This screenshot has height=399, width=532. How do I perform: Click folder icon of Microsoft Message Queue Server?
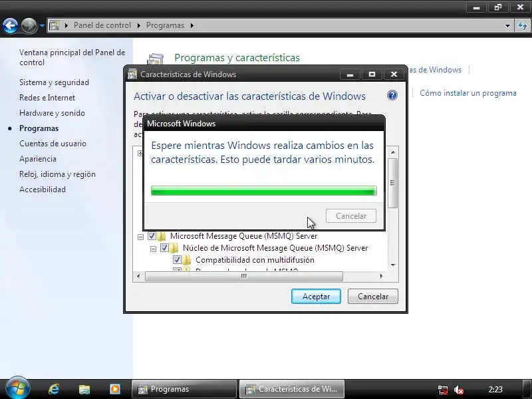tap(162, 236)
